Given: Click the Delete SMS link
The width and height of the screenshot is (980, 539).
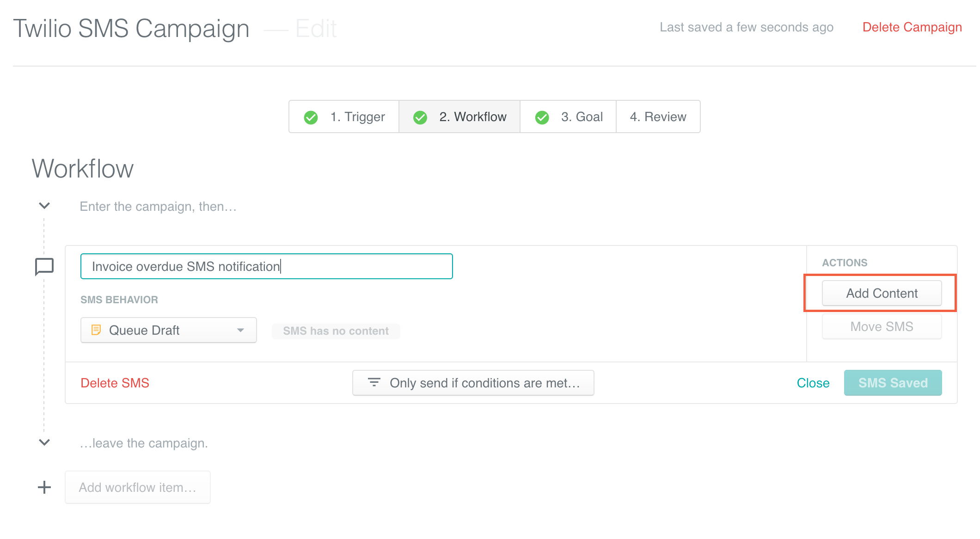Looking at the screenshot, I should click(115, 383).
